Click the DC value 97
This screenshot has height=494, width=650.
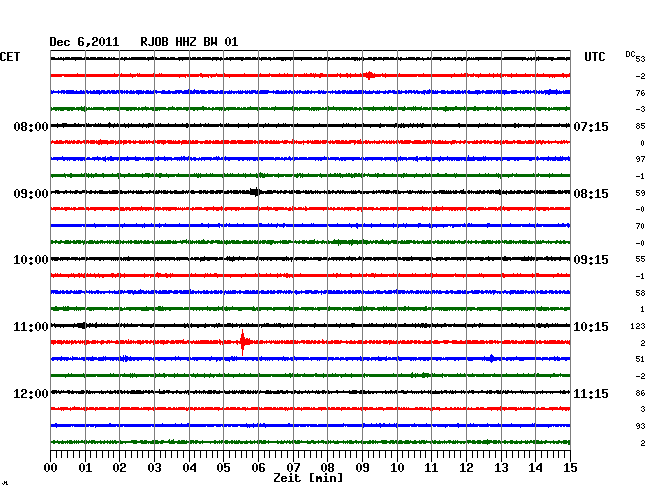tap(640, 160)
